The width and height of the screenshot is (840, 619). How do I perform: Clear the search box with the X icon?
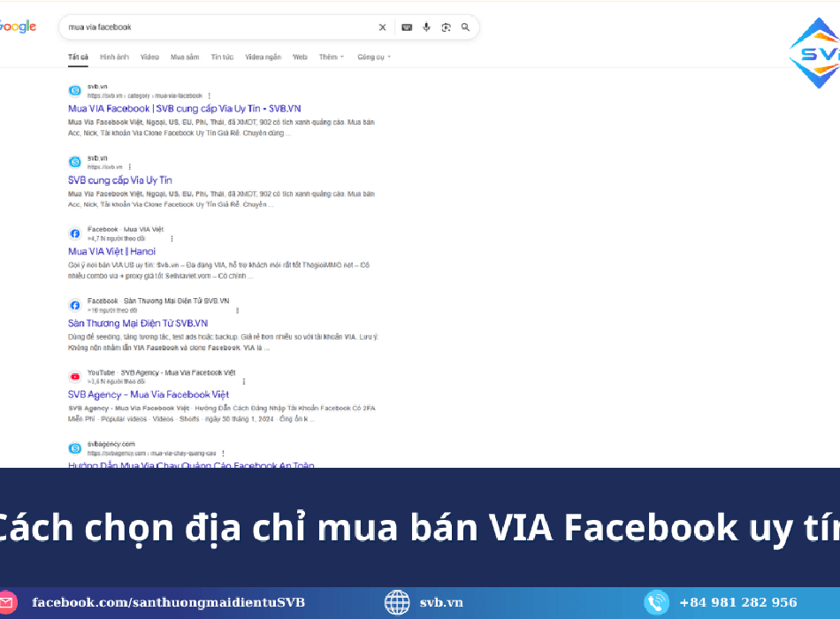point(382,27)
